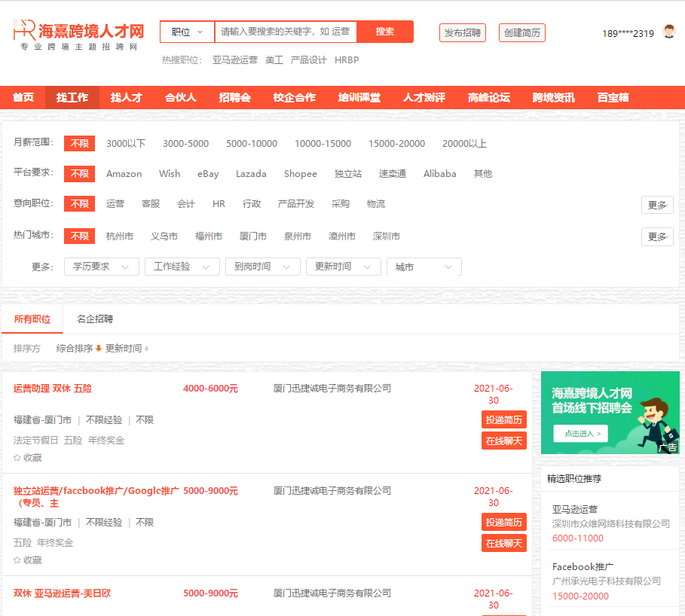Click hot search 产品设计
This screenshot has width=685, height=616.
(x=308, y=59)
